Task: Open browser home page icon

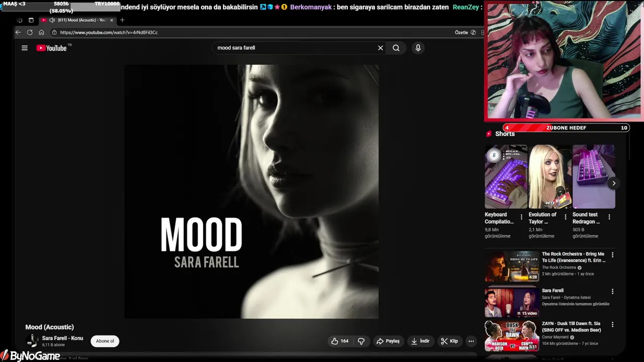Action: tap(41, 32)
